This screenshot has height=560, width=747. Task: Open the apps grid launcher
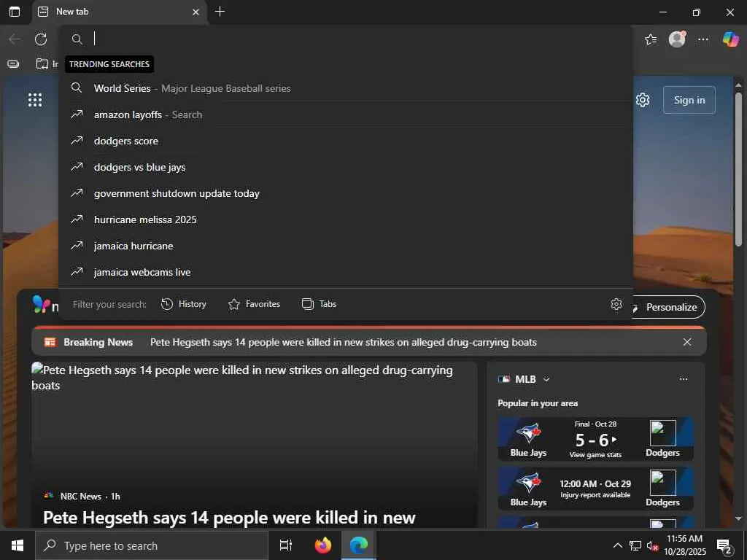point(35,100)
